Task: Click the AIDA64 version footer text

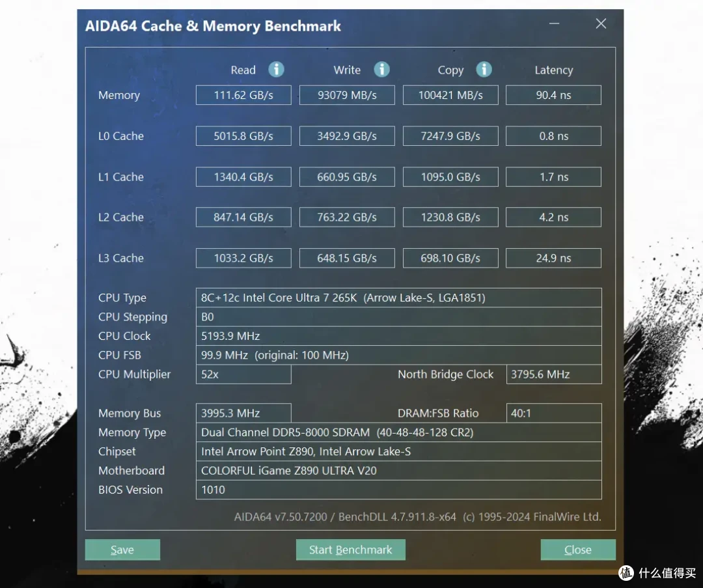Action: click(417, 517)
